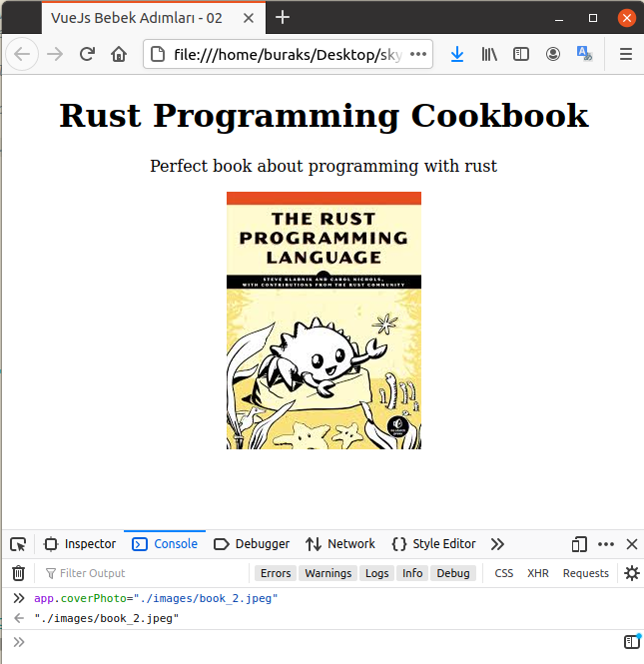The width and height of the screenshot is (644, 664).
Task: Minimize the Firefox window
Action: pos(559,18)
